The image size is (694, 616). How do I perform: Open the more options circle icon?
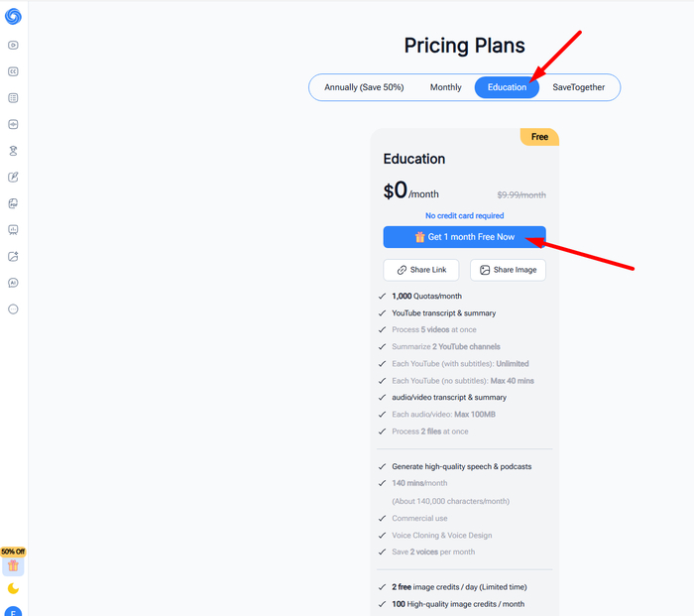tap(13, 309)
